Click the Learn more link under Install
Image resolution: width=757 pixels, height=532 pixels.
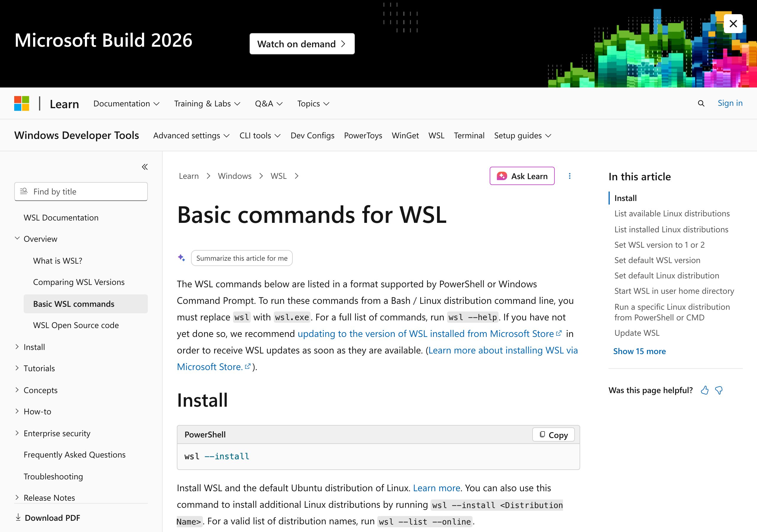click(436, 488)
